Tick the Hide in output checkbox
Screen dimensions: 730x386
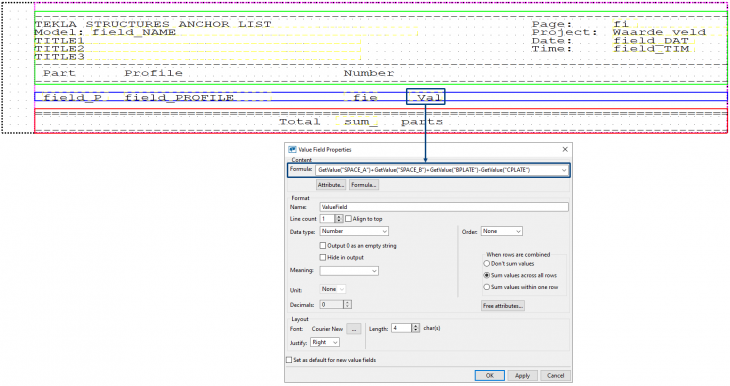pos(323,257)
